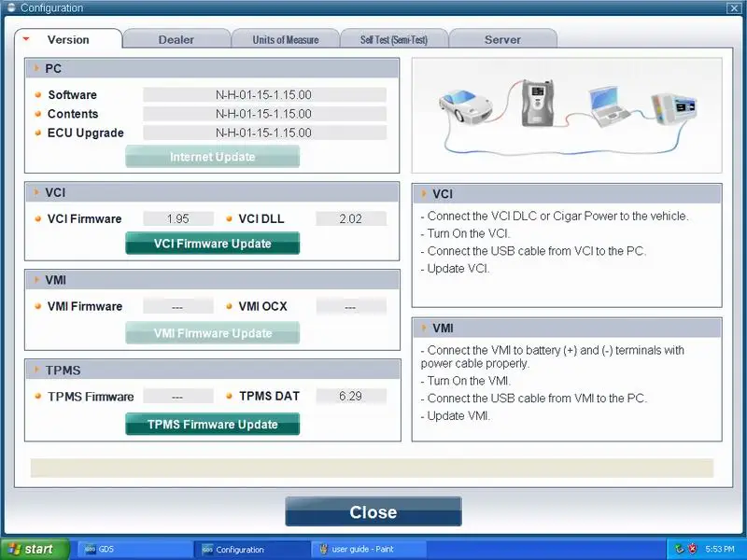
Task: Select the Self Test (Semi-Test) tab
Action: pyautogui.click(x=394, y=39)
